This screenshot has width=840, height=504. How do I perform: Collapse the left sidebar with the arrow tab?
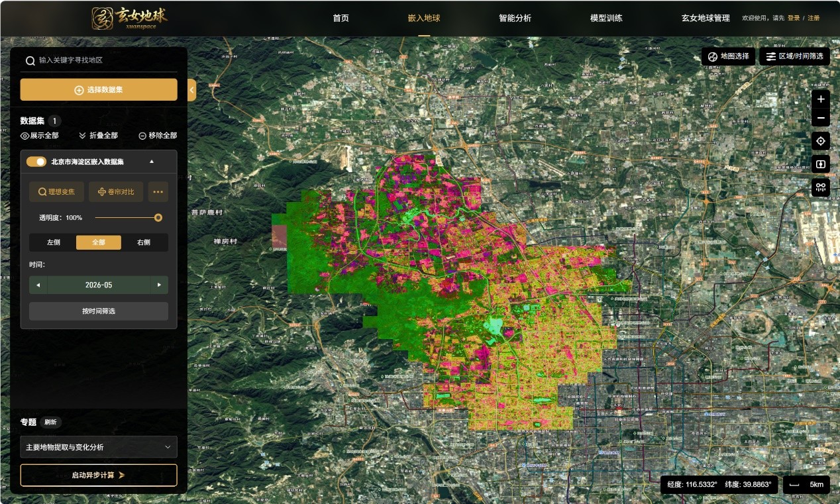tap(191, 90)
